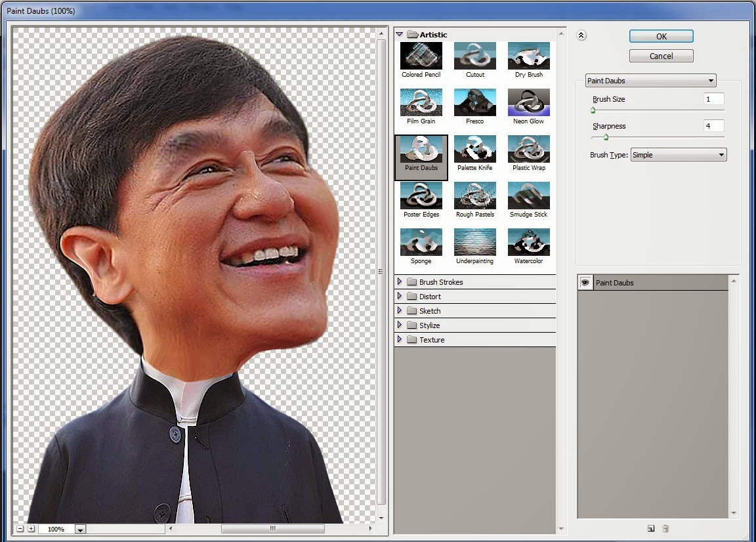756x542 pixels.
Task: Open the zoom percentage dropdown
Action: [x=80, y=528]
